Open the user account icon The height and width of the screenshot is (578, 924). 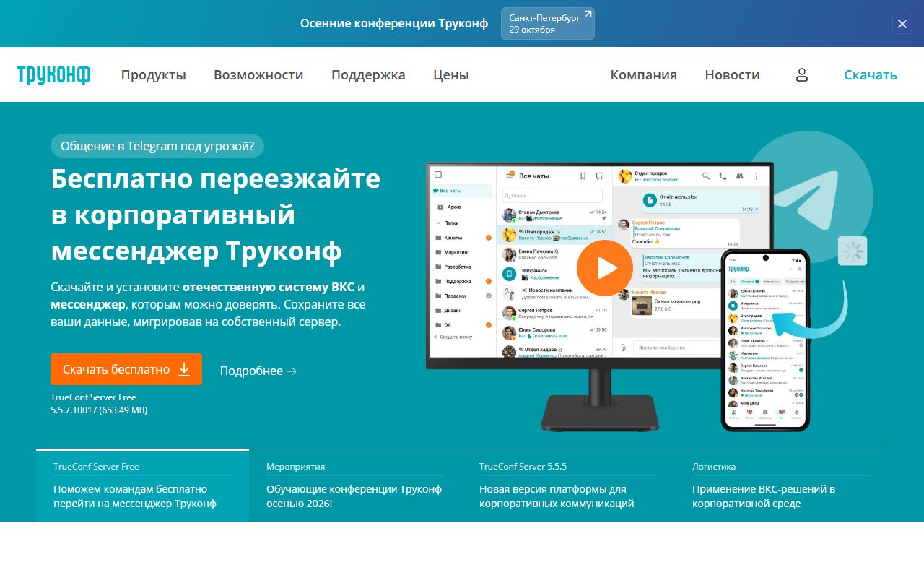pos(801,75)
